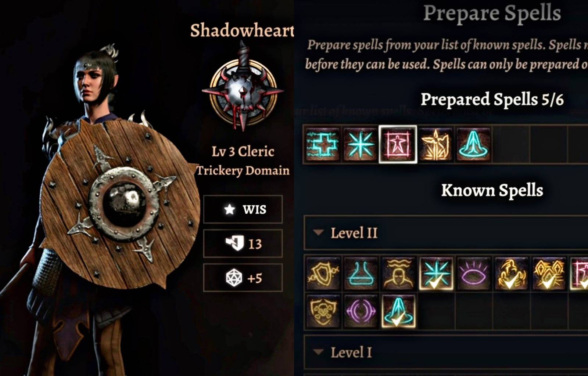Choose the golden skull shield spell
This screenshot has width=588, height=376.
323,311
